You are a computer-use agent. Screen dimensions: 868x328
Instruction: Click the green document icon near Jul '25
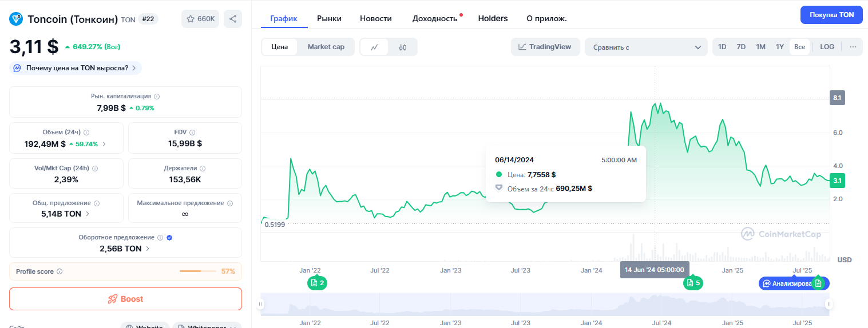(x=818, y=283)
